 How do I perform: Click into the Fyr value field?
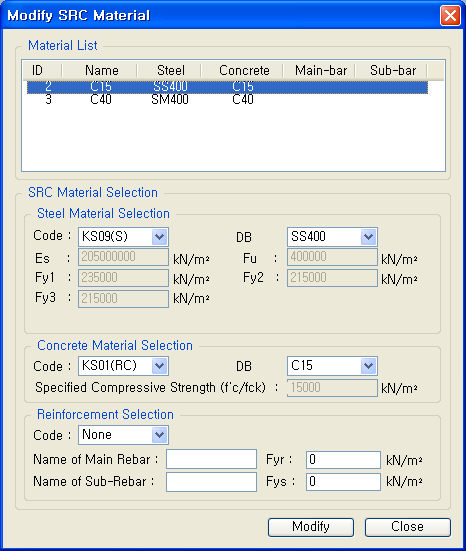(x=343, y=460)
